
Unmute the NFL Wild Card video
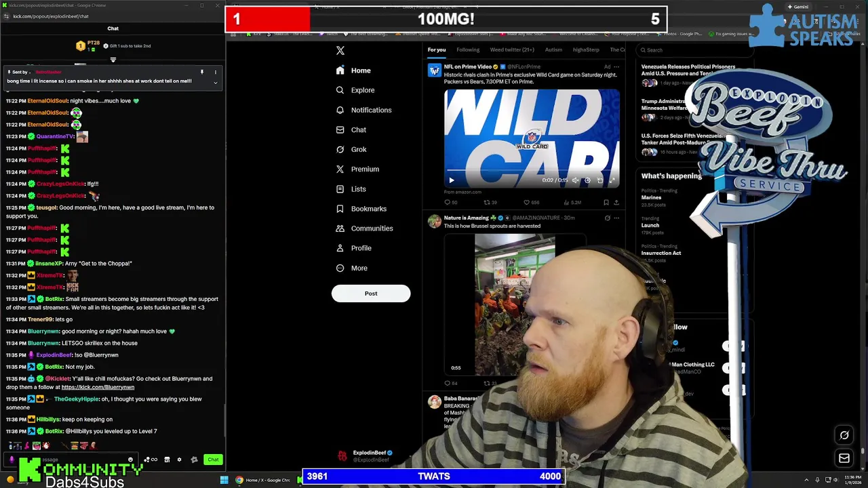(575, 180)
